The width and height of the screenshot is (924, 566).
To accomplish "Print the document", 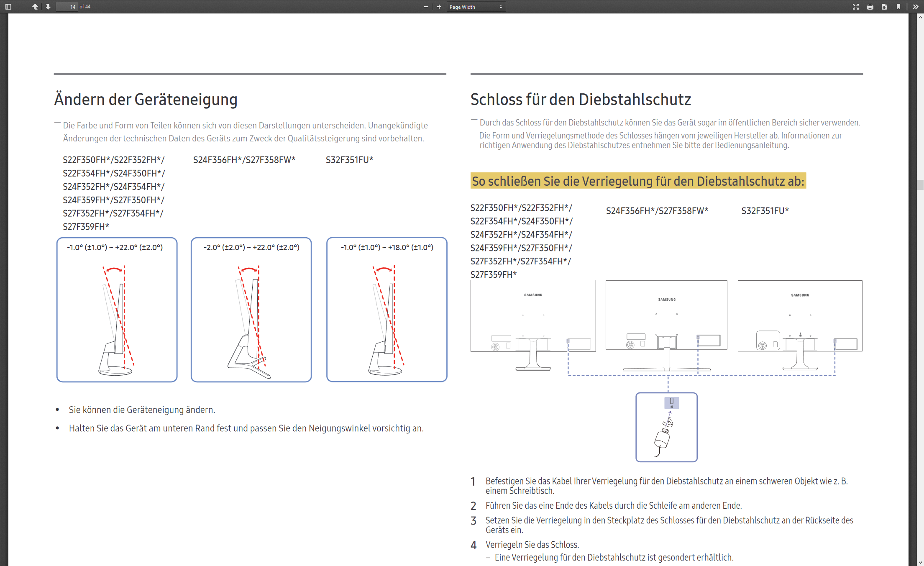I will click(x=870, y=7).
